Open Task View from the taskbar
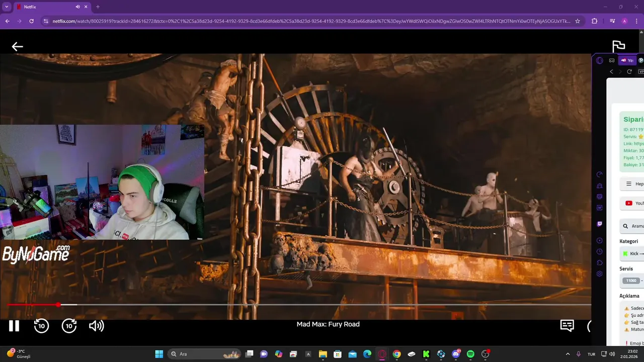The height and width of the screenshot is (362, 644). 249,354
